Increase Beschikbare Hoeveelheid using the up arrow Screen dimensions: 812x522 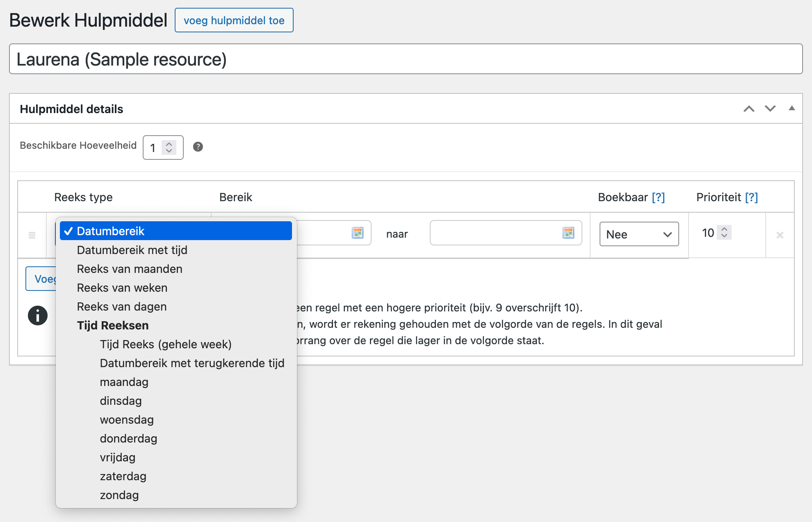coord(169,144)
